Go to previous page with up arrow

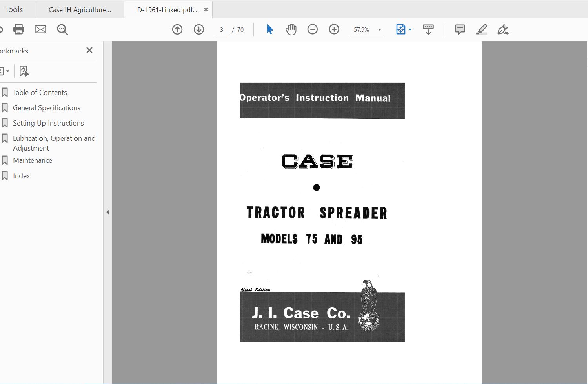pos(177,29)
